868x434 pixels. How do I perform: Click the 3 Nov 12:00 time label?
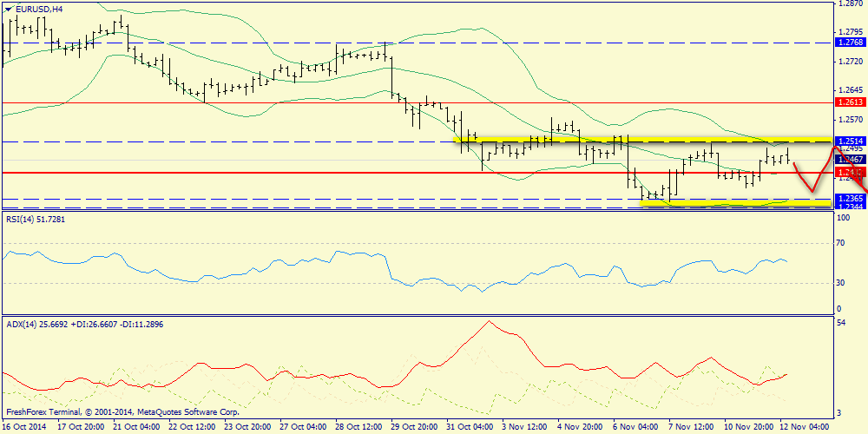click(x=524, y=427)
